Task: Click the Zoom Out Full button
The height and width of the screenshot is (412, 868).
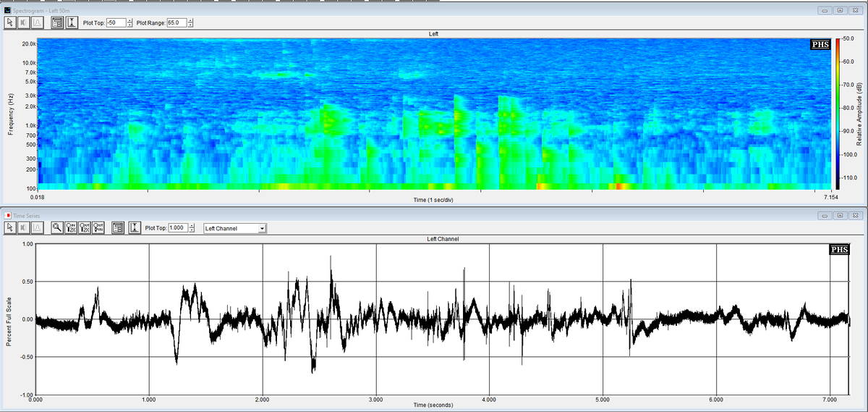Action: pyautogui.click(x=99, y=228)
